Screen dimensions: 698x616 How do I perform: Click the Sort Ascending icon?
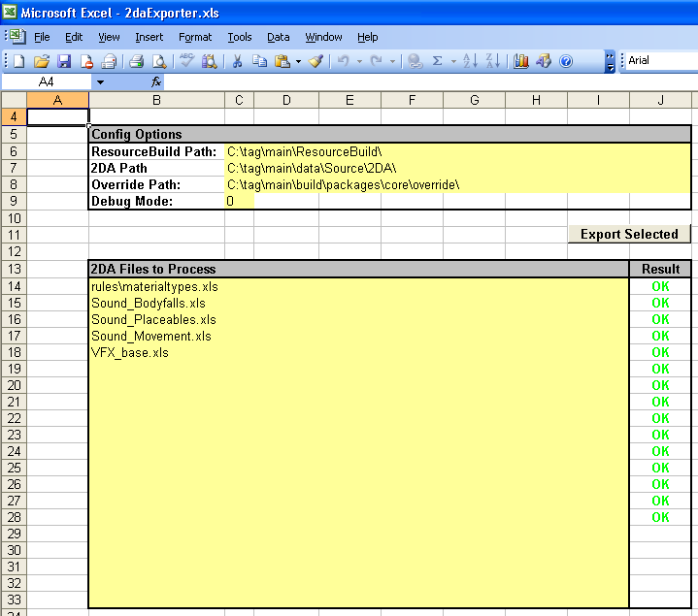click(x=469, y=61)
